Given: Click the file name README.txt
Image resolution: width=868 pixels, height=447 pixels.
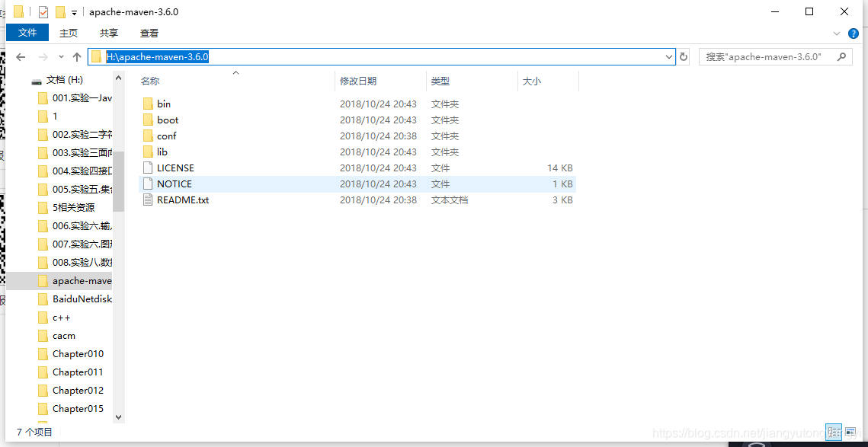Looking at the screenshot, I should click(183, 200).
